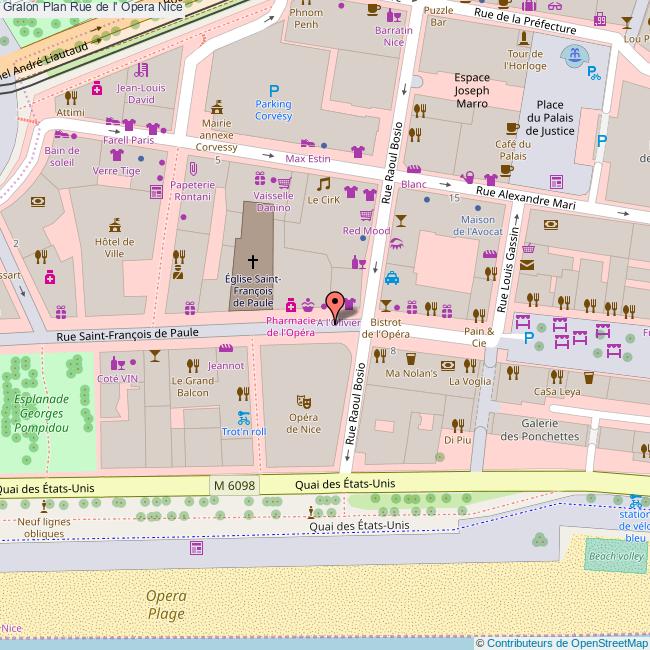Screen dimensions: 650x650
Task: Select the Pharmacie de l'Opéra pharmacy icon
Action: [291, 305]
